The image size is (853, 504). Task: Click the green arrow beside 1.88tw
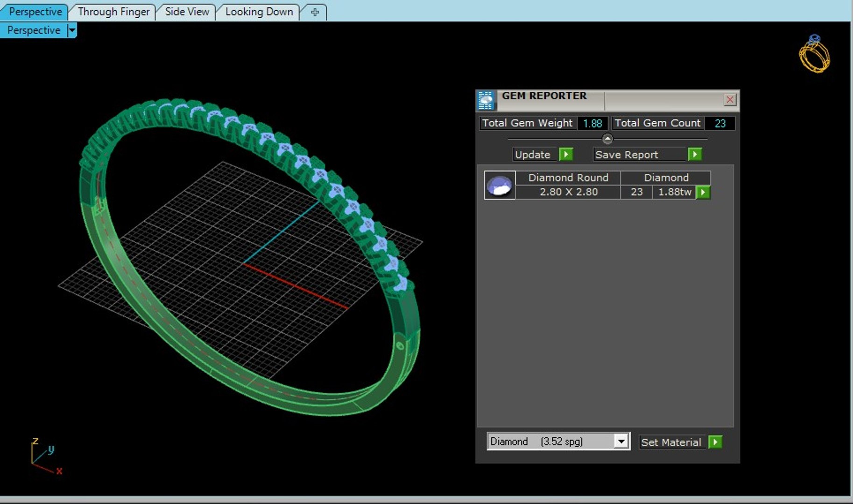[x=703, y=192]
